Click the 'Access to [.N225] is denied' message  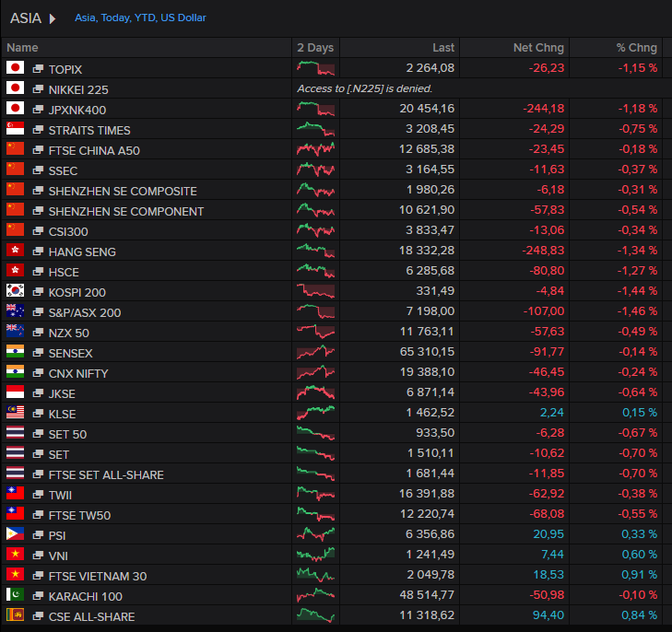[x=365, y=88]
